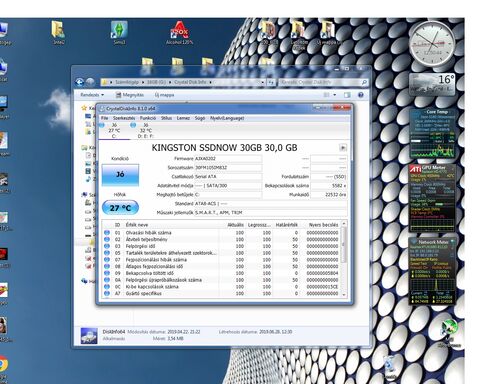This screenshot has width=480, height=384.
Task: Click the Explorer back navigation button
Action: [80, 82]
